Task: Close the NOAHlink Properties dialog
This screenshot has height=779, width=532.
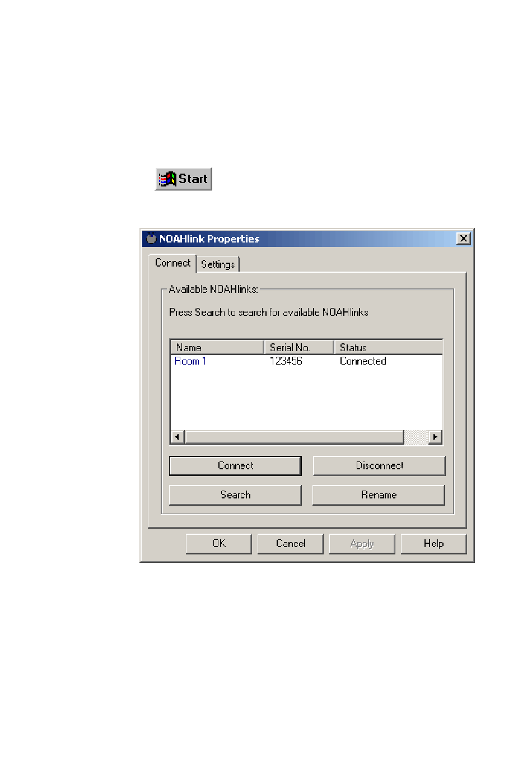Action: (x=464, y=239)
